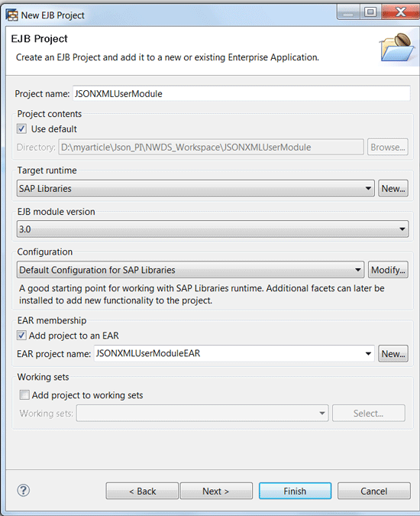This screenshot has width=420, height=516.
Task: Expand the EAR project name combo box arrow
Action: 368,354
